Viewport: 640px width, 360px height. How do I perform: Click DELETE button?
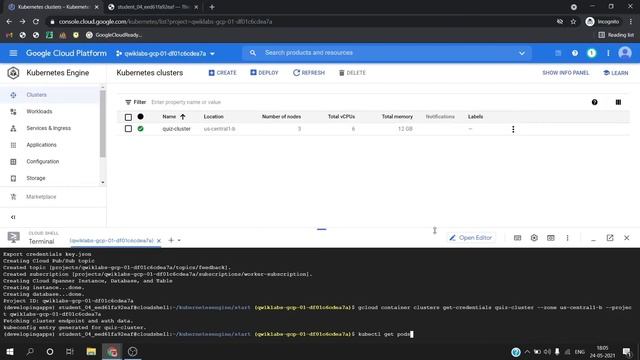(352, 73)
